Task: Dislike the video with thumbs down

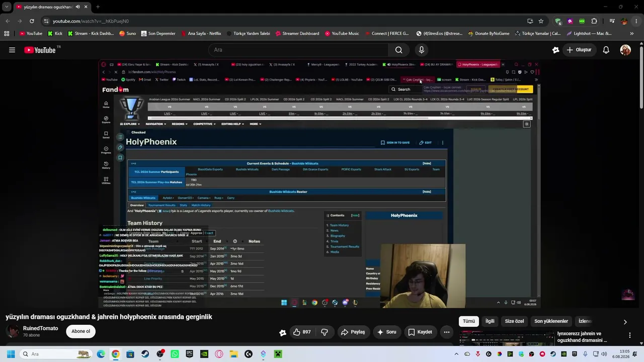Action: 325,332
